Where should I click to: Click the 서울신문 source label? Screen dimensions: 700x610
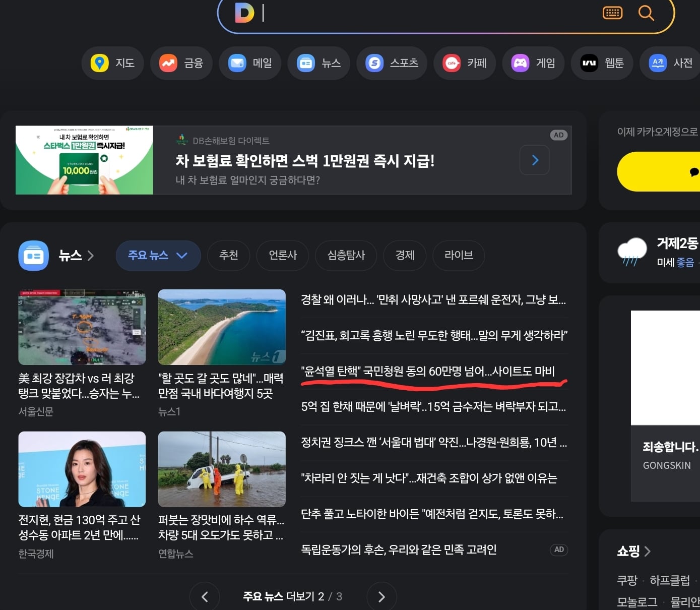click(x=36, y=412)
